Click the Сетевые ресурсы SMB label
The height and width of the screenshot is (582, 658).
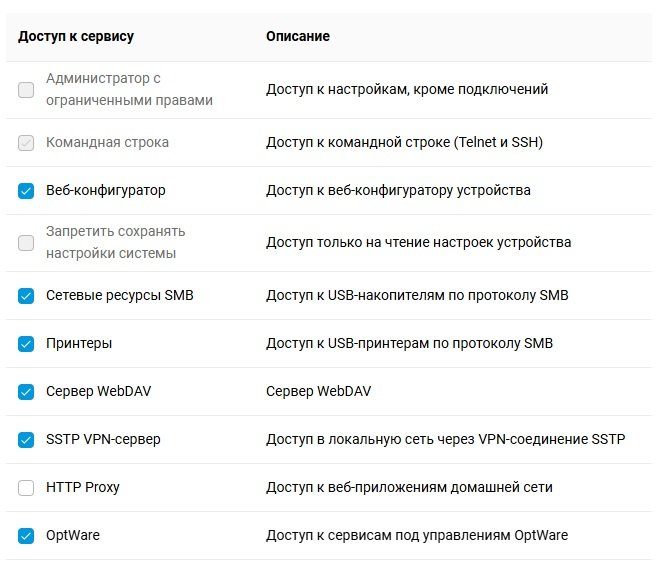click(120, 295)
